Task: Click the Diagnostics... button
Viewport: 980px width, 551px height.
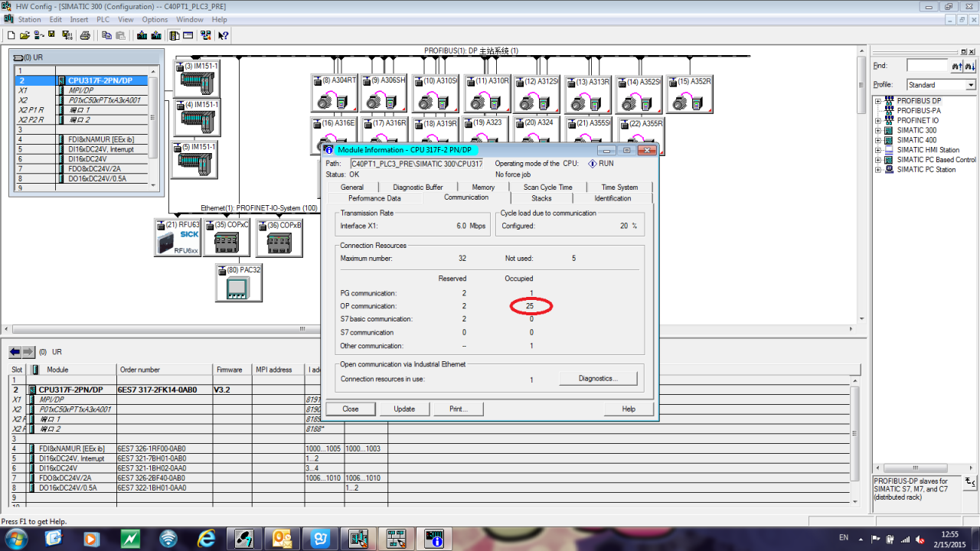Action: pos(598,378)
